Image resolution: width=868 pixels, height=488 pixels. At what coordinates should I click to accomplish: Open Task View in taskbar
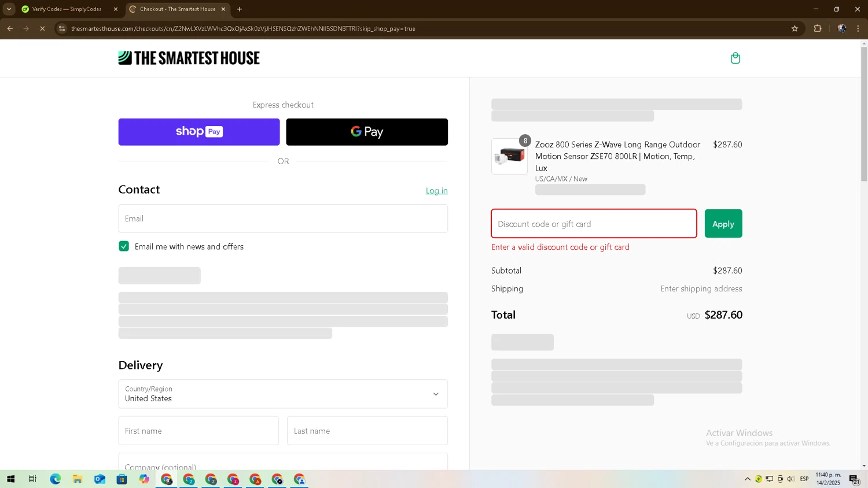(32, 479)
